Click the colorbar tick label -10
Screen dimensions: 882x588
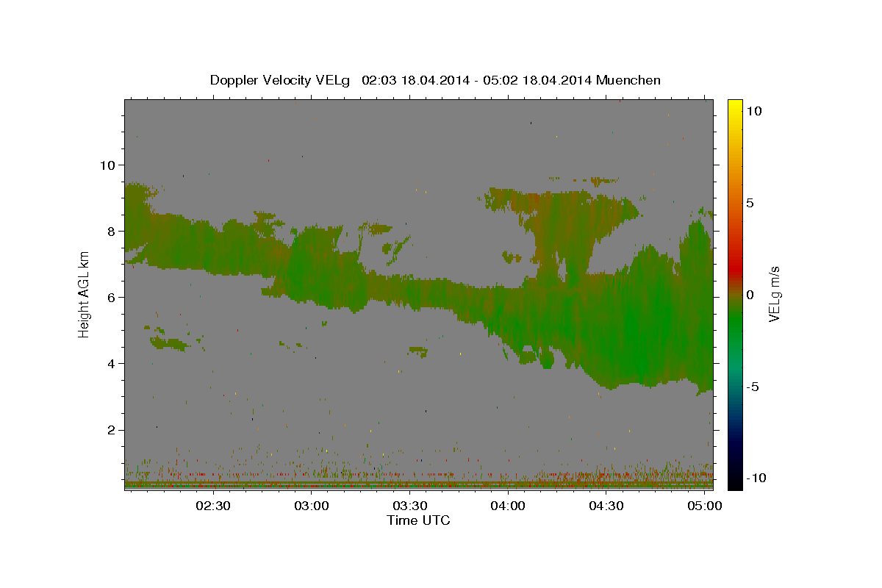pos(756,478)
